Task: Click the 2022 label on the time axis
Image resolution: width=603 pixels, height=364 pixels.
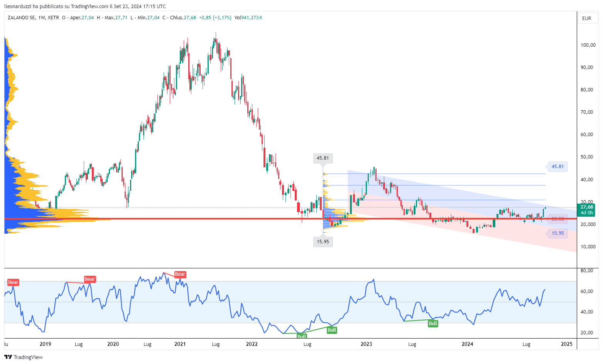Action: (x=252, y=344)
